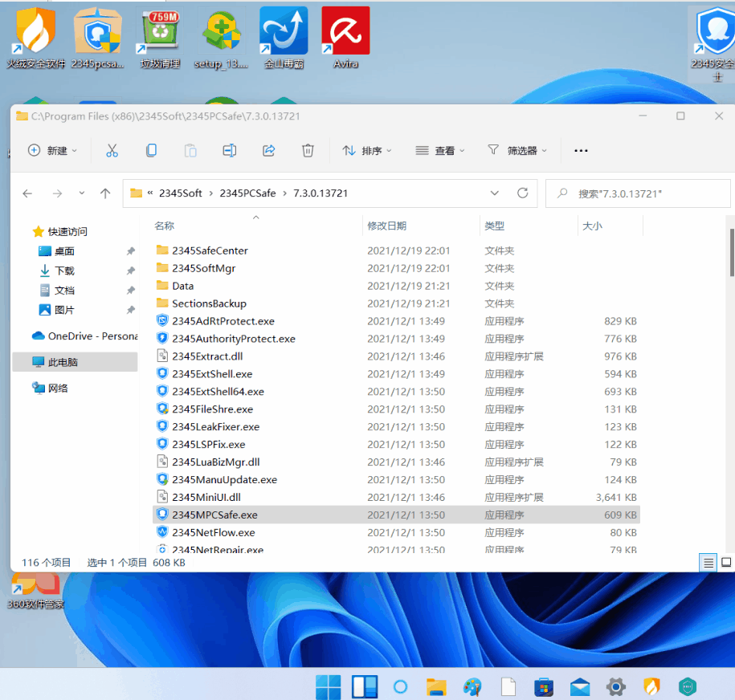
Task: Switch to large icons view in status bar
Action: 725,562
